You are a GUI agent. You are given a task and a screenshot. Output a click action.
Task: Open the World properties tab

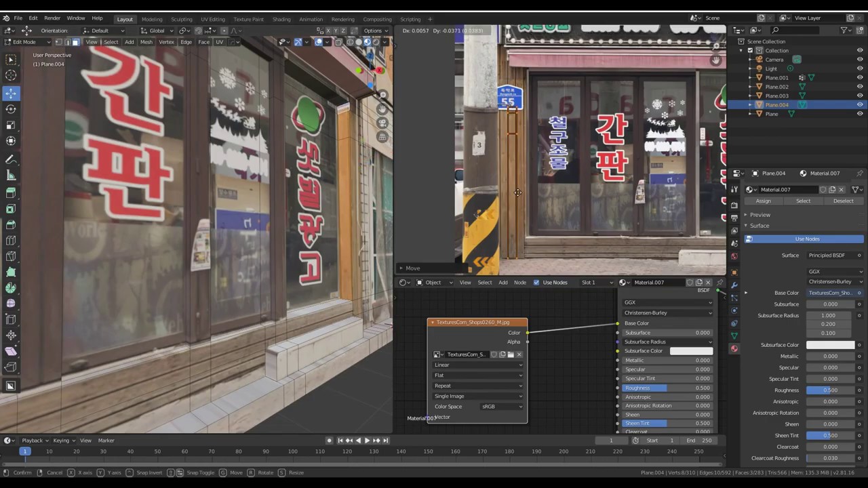point(734,256)
